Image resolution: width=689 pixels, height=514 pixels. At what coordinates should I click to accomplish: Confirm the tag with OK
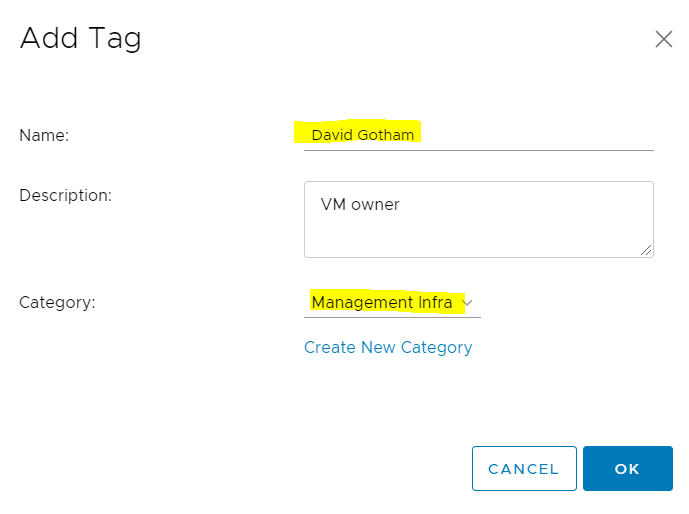tap(627, 468)
